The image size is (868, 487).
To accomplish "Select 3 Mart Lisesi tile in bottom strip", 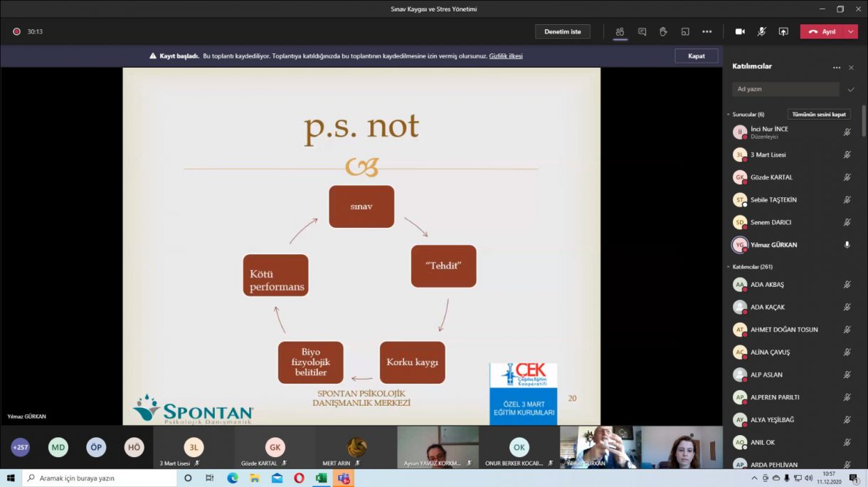I will point(194,447).
